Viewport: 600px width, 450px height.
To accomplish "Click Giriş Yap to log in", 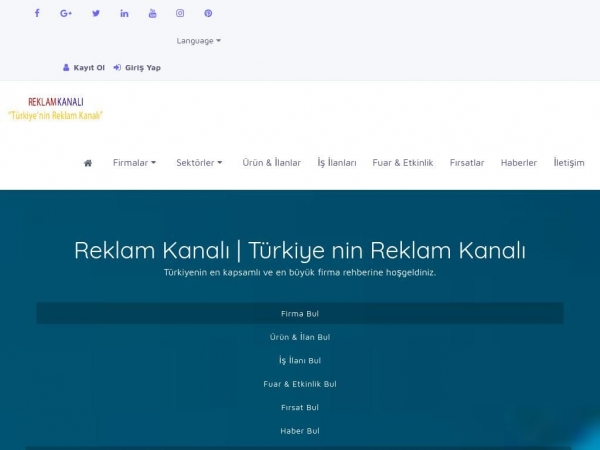I will (137, 68).
